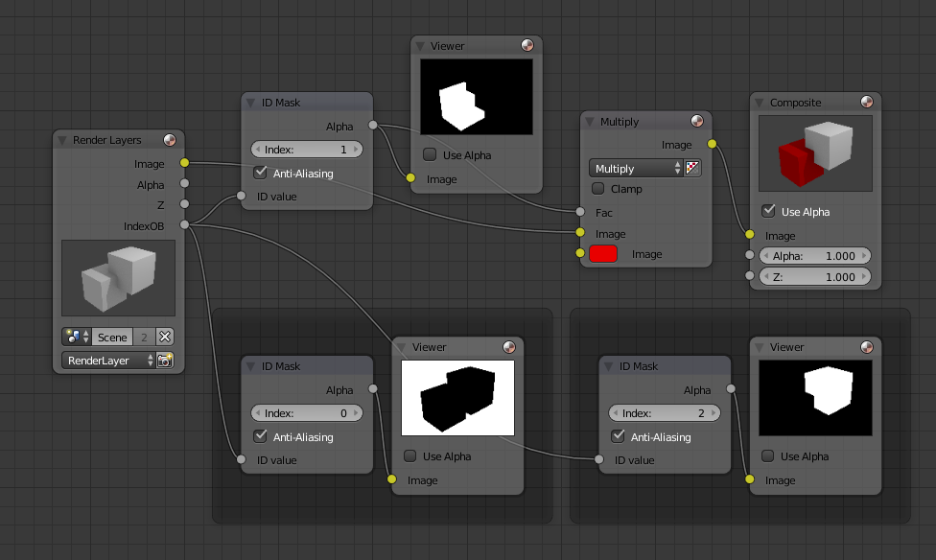
Task: Toggle preview sphere icon on top ID Mask Viewer node
Action: click(527, 45)
